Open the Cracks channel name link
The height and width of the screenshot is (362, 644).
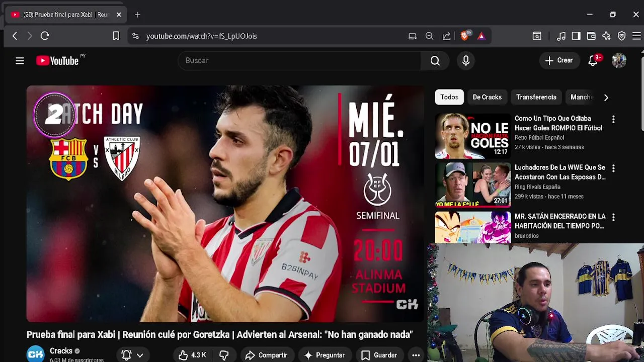(x=61, y=351)
